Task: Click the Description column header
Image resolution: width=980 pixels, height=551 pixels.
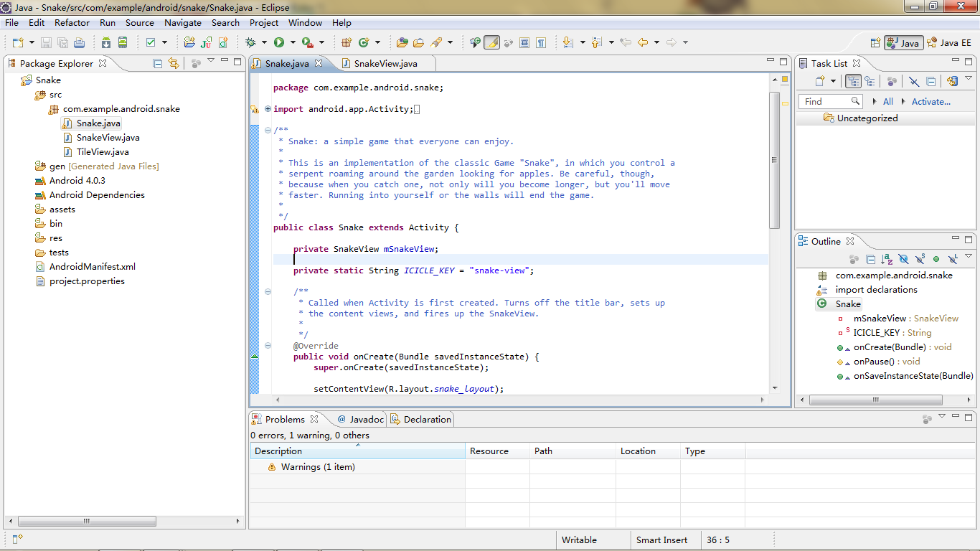Action: tap(357, 451)
